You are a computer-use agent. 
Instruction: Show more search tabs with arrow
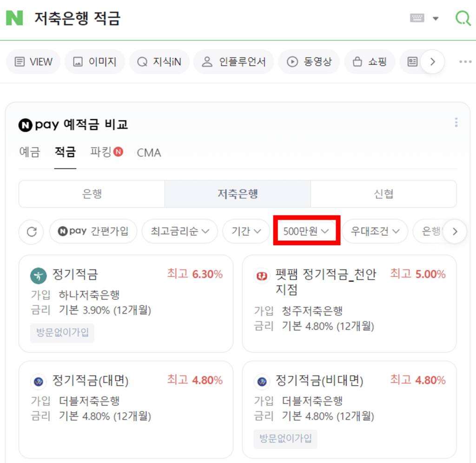pos(433,62)
